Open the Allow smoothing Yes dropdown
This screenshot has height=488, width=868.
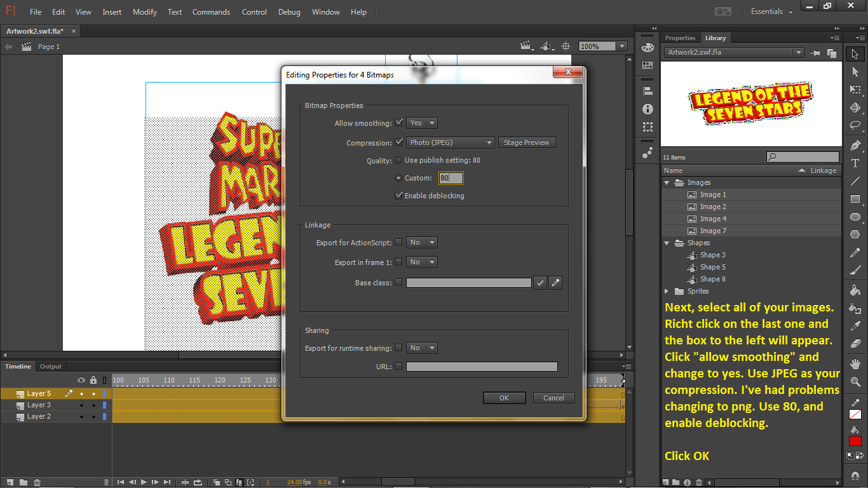coord(422,123)
